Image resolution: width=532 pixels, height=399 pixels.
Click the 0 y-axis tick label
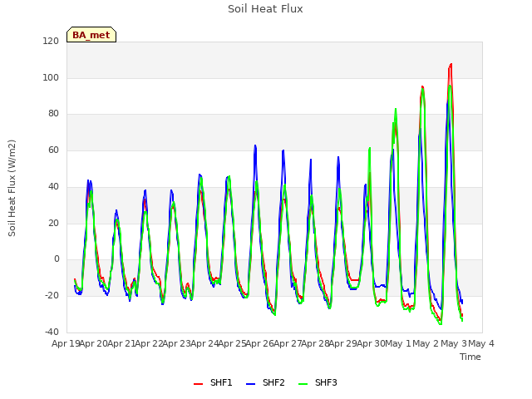[x=57, y=259]
